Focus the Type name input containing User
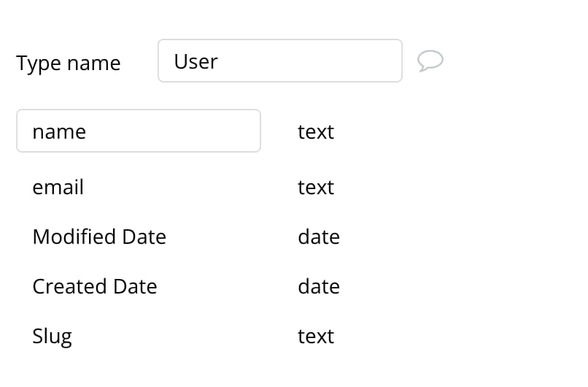Image resolution: width=588 pixels, height=387 pixels. click(x=280, y=61)
